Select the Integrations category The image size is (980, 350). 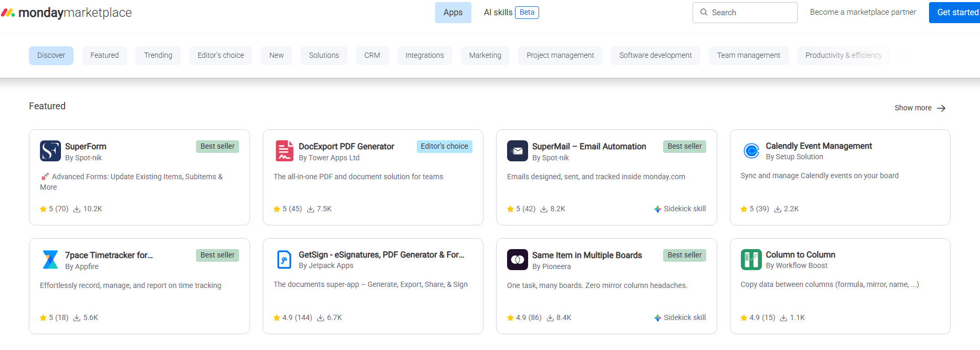point(425,56)
